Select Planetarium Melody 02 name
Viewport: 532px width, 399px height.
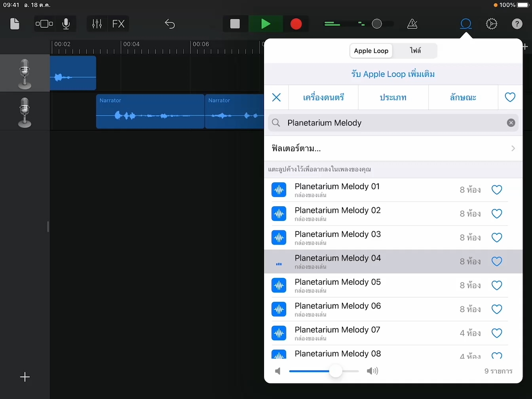[x=338, y=210]
